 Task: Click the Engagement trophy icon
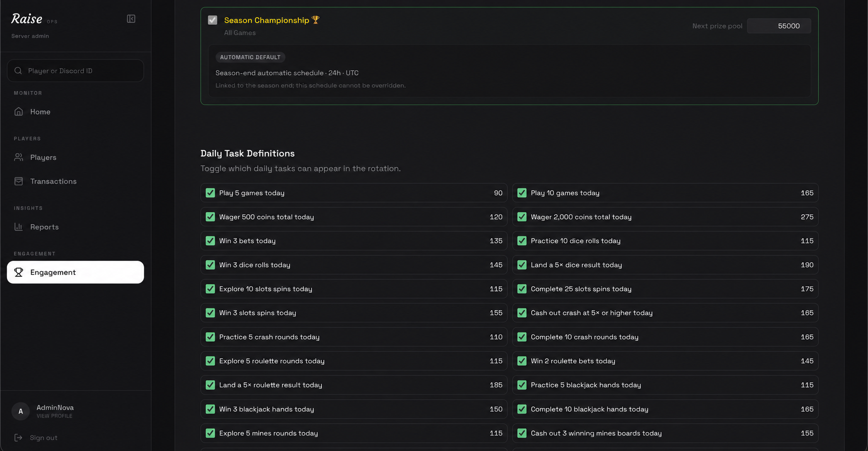18,272
